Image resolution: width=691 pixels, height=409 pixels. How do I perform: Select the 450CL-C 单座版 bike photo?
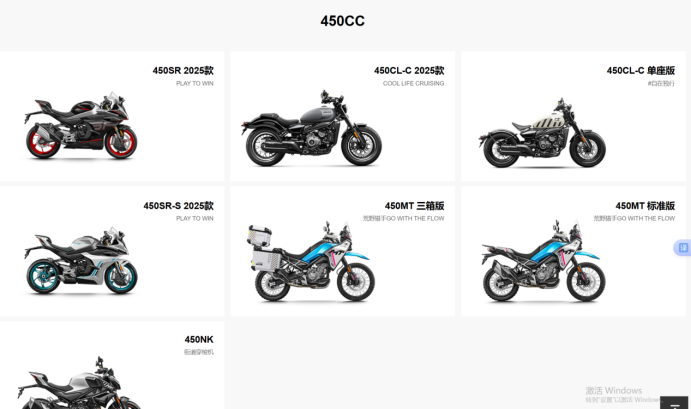click(x=542, y=133)
